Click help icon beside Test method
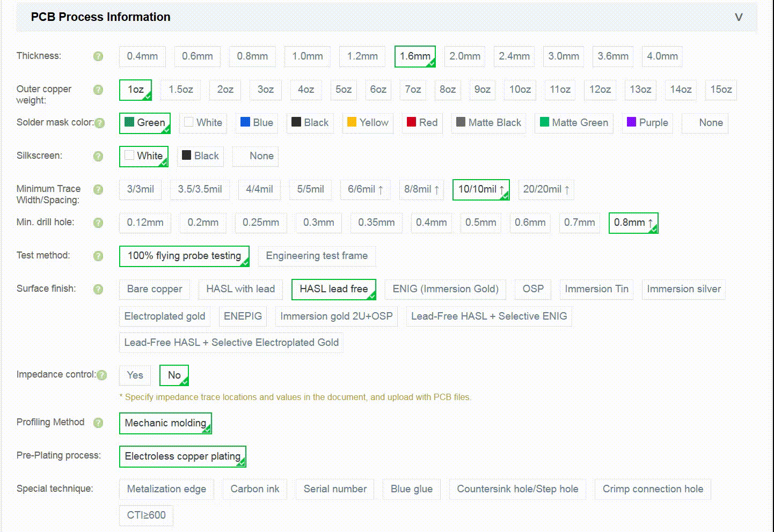 coord(98,256)
